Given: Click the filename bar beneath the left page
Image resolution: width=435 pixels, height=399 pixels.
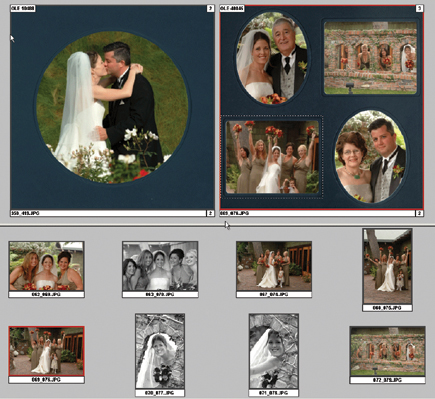Looking at the screenshot, I should 108,213.
